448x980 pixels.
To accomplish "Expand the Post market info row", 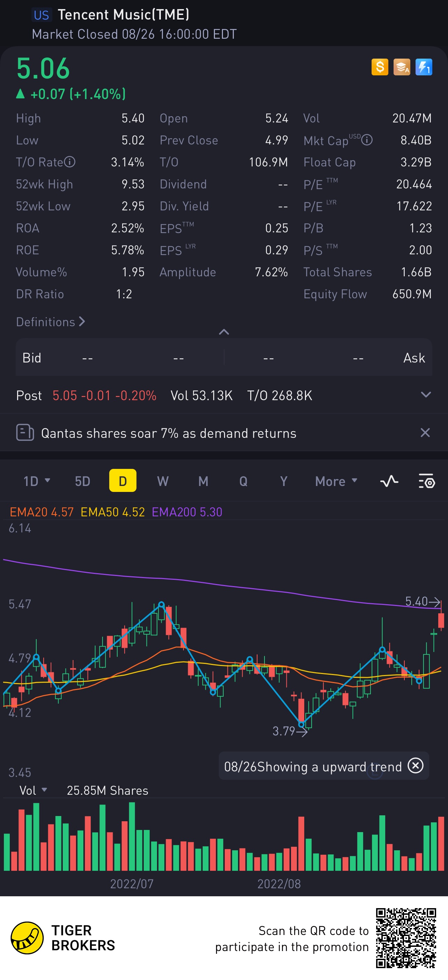I will pos(426,395).
